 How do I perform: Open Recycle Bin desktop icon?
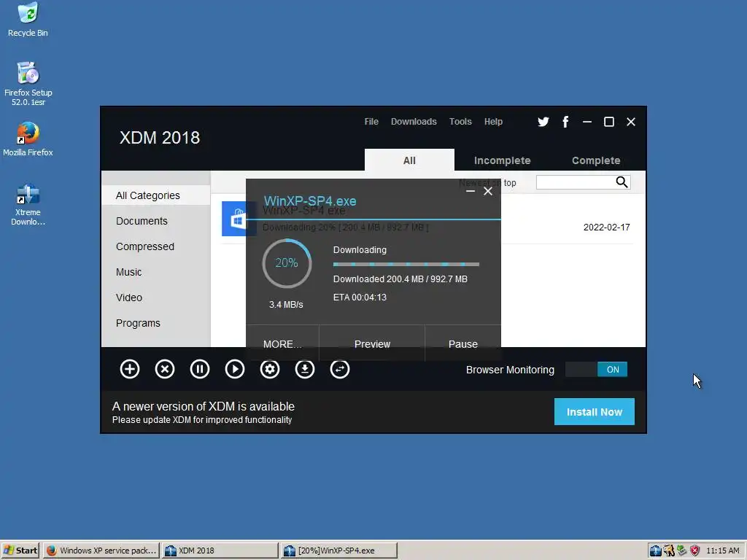(28, 20)
